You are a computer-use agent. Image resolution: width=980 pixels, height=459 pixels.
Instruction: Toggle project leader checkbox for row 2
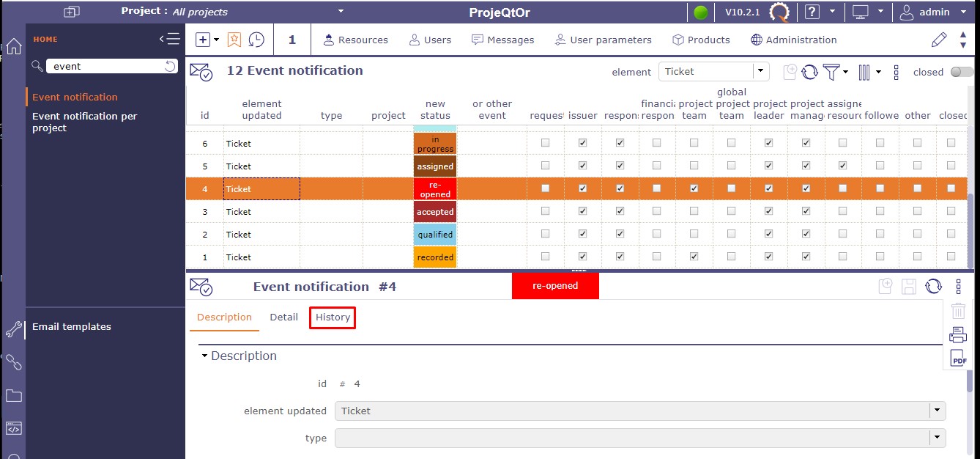768,234
